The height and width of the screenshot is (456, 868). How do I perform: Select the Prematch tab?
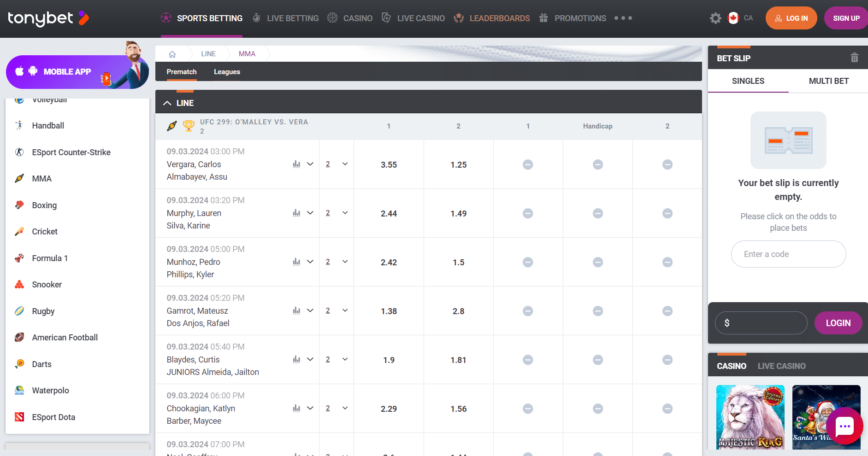coord(182,72)
